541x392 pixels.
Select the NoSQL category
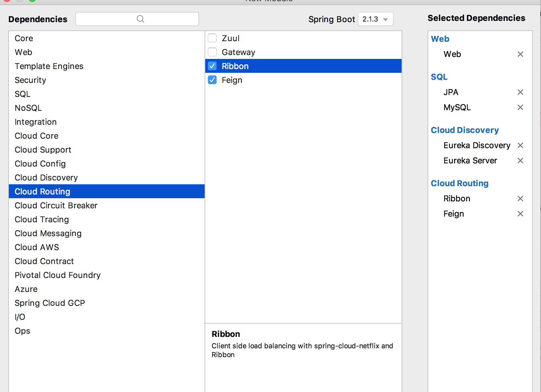point(107,108)
